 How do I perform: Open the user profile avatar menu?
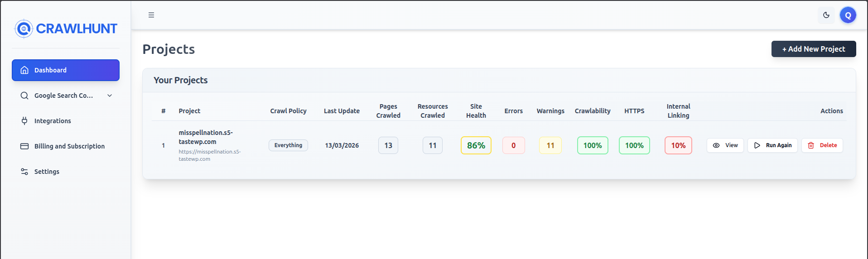(x=848, y=15)
